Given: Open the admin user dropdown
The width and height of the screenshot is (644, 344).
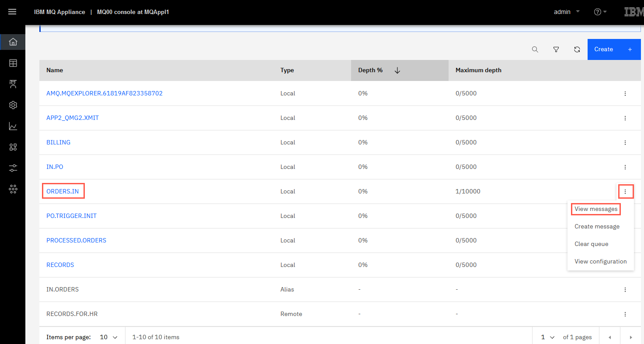Looking at the screenshot, I should (567, 12).
